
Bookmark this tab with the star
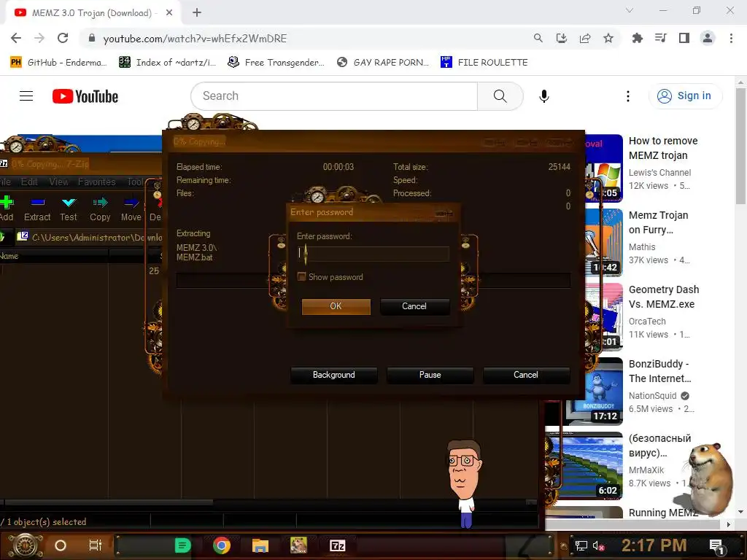point(608,39)
